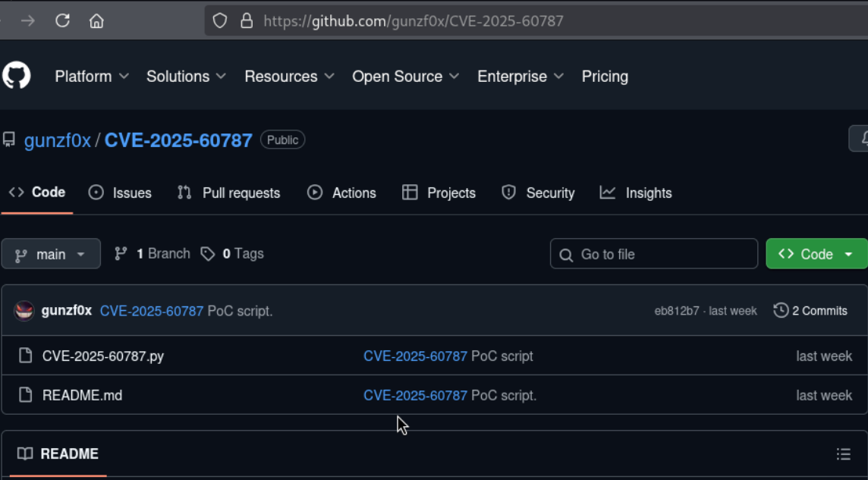Click the padlock site security icon
The image size is (868, 480).
tap(247, 21)
